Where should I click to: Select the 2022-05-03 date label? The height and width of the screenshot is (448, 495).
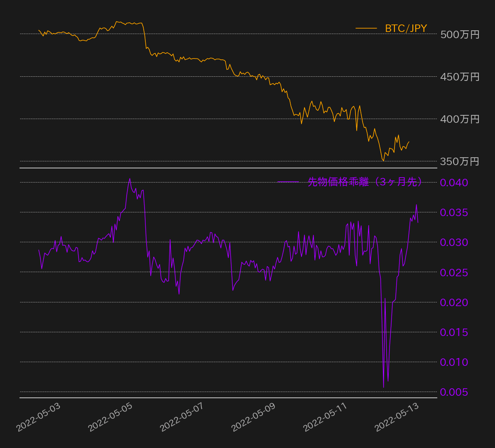[x=39, y=417]
